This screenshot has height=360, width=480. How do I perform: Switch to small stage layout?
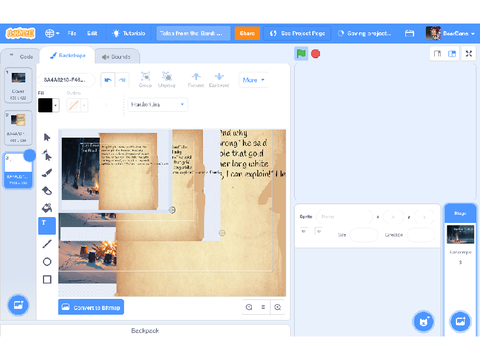[x=437, y=54]
